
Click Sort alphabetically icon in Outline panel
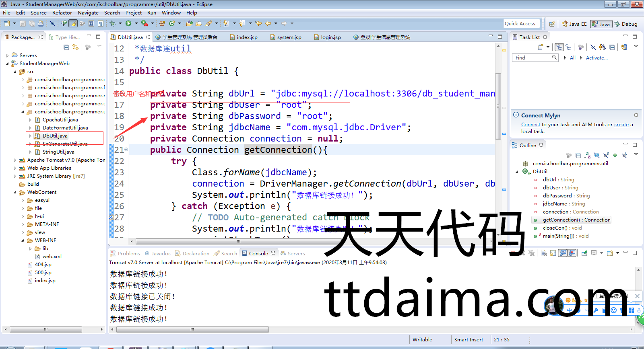pyautogui.click(x=587, y=155)
